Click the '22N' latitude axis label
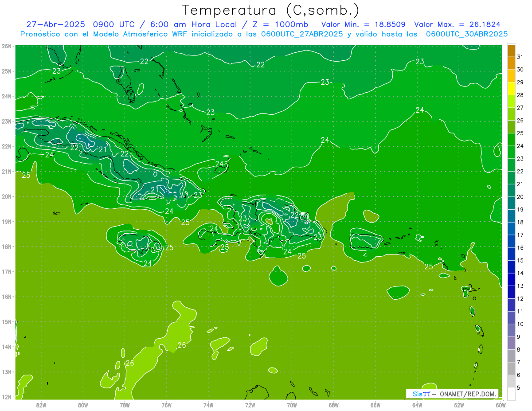The height and width of the screenshot is (411, 532). 7,146
